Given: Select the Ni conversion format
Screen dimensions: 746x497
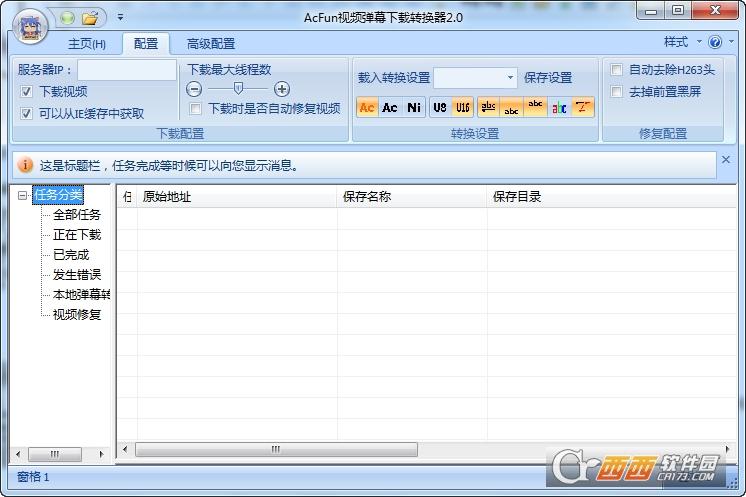Looking at the screenshot, I should pyautogui.click(x=413, y=107).
